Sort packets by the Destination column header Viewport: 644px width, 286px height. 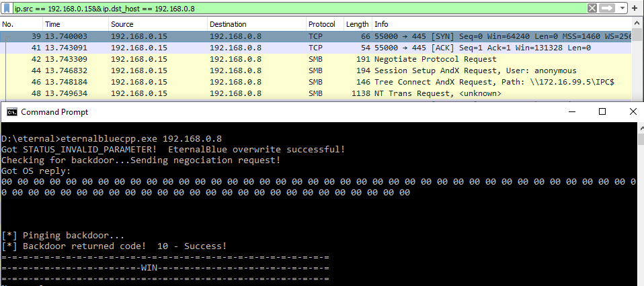click(x=257, y=24)
